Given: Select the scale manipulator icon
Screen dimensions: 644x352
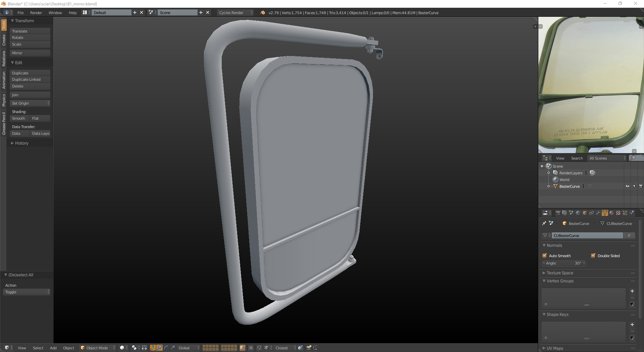Looking at the screenshot, I should (173, 348).
